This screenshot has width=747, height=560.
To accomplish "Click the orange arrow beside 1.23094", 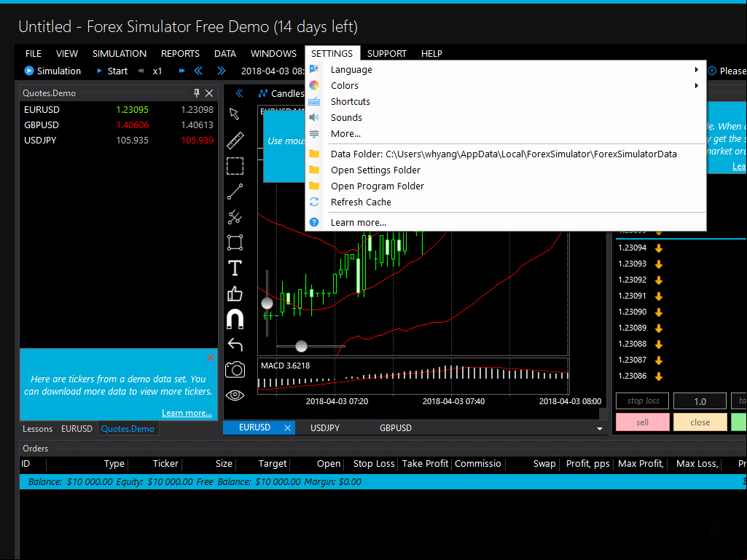I will point(659,248).
